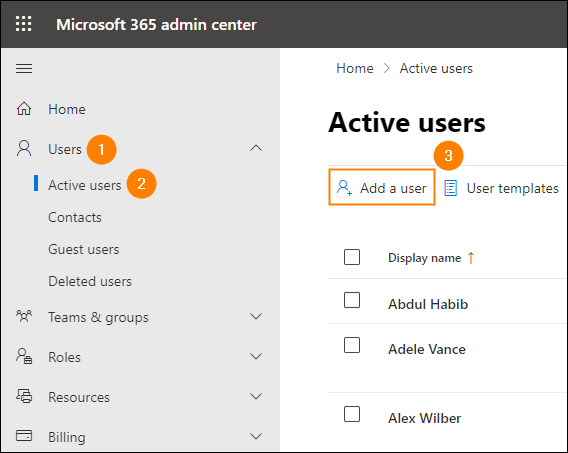Click the Billing card icon
The width and height of the screenshot is (568, 453).
(x=24, y=436)
